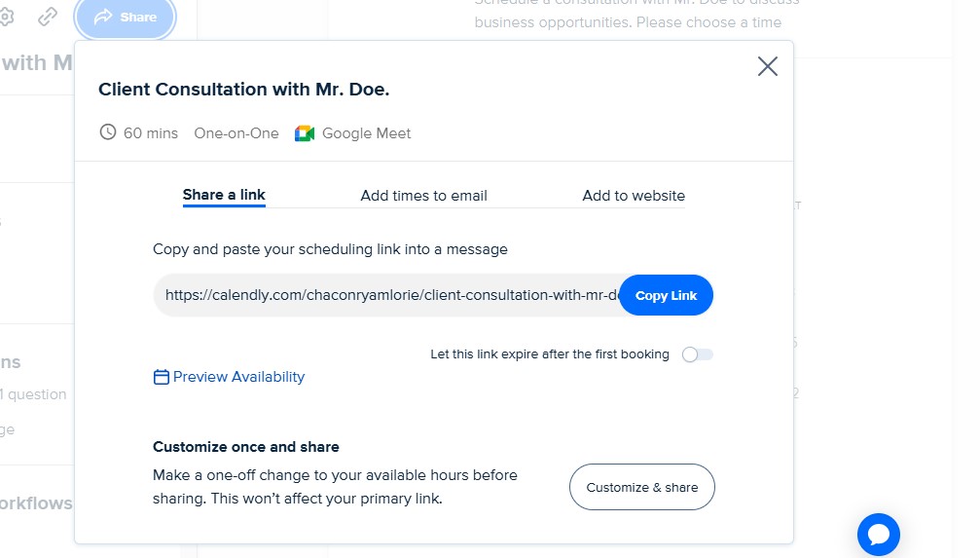
Task: Switch to the Add to website tab
Action: pos(634,196)
